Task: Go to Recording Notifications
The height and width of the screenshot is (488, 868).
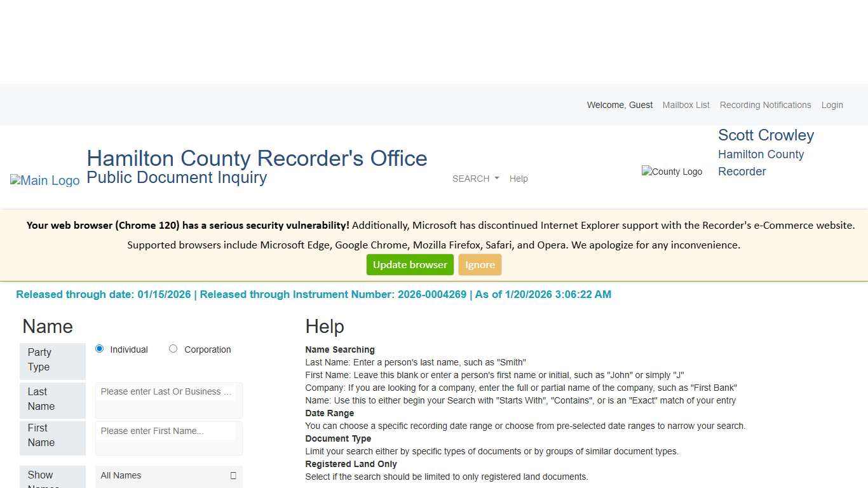Action: pyautogui.click(x=765, y=105)
